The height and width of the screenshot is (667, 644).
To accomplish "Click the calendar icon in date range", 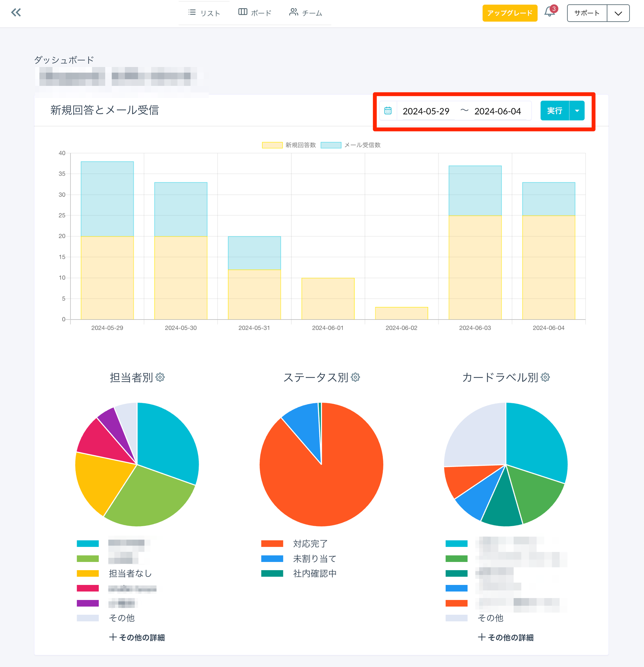I will point(388,111).
